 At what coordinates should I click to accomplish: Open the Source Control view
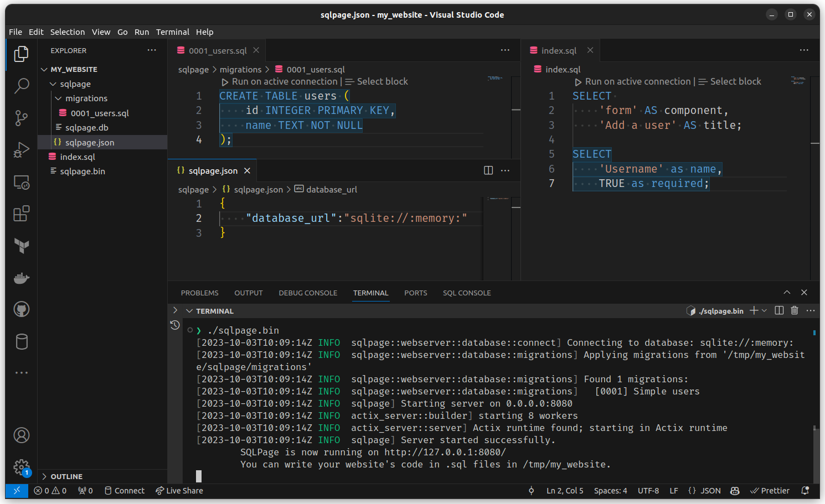21,118
